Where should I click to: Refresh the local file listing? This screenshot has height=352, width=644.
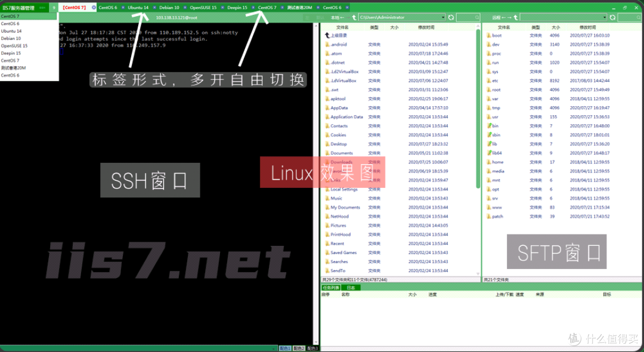[450, 17]
